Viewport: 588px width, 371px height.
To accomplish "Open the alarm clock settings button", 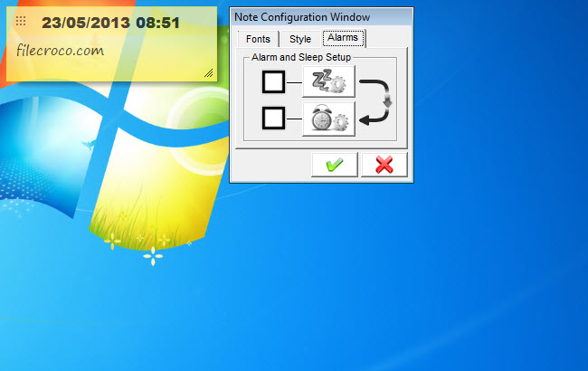I will [x=328, y=119].
